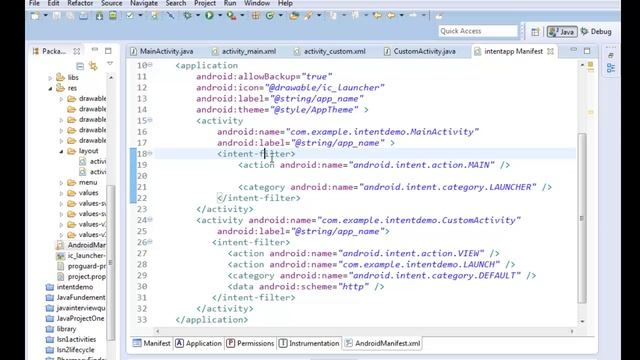Switch to the MainActivity.java tab
Screen dimensions: 640x360
pos(162,51)
